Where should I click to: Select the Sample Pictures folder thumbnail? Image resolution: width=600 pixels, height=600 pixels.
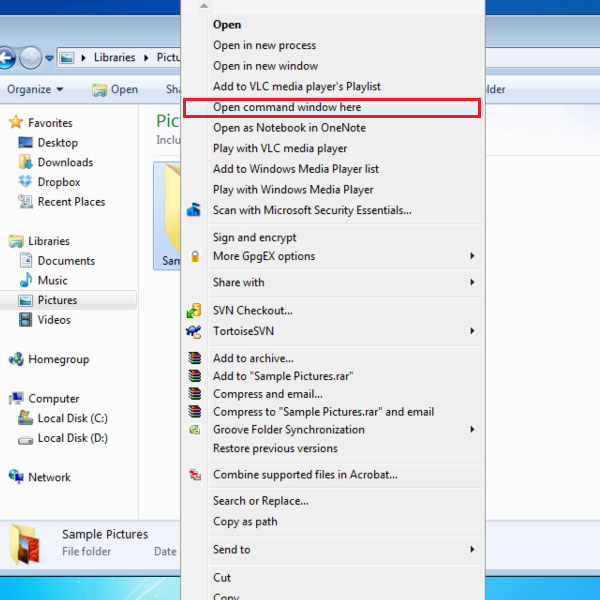click(x=167, y=216)
